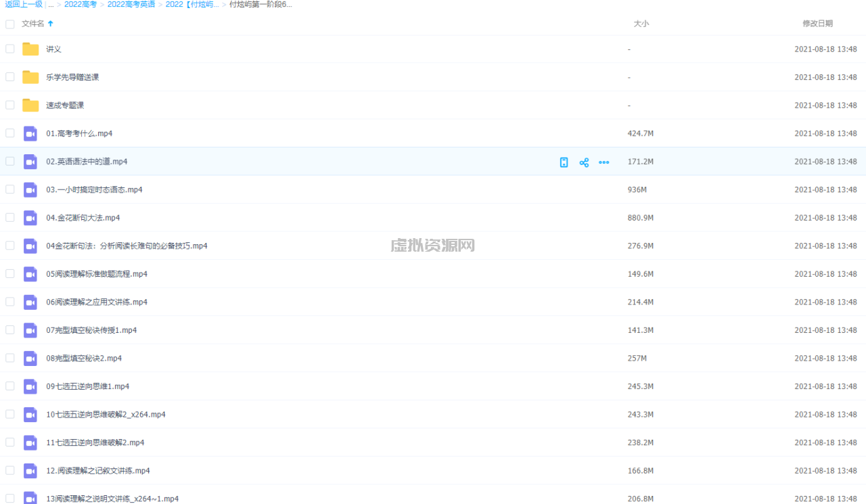Open file 08完型填空秘诀2.mp4
Viewport: 866px width, 504px height.
84,359
